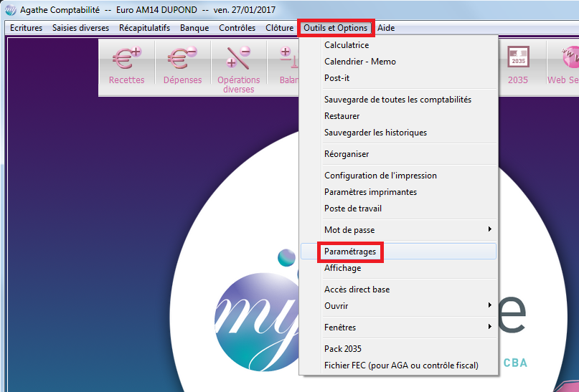579x392 pixels.
Task: Expand the Ouvrir submenu
Action: [x=398, y=306]
